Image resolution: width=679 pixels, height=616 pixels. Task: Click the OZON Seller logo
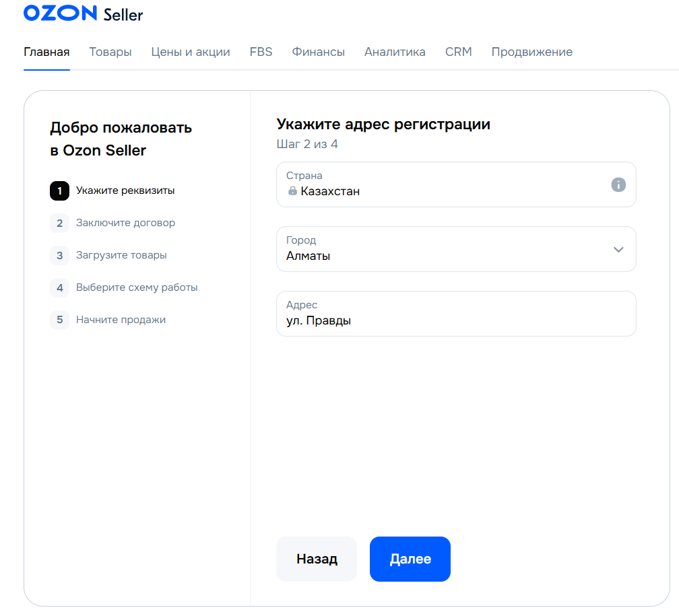[83, 13]
